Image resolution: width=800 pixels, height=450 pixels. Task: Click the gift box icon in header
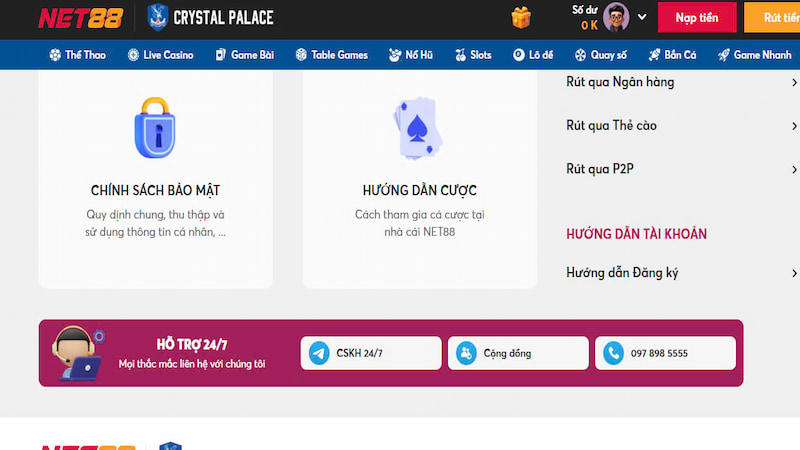pyautogui.click(x=521, y=18)
